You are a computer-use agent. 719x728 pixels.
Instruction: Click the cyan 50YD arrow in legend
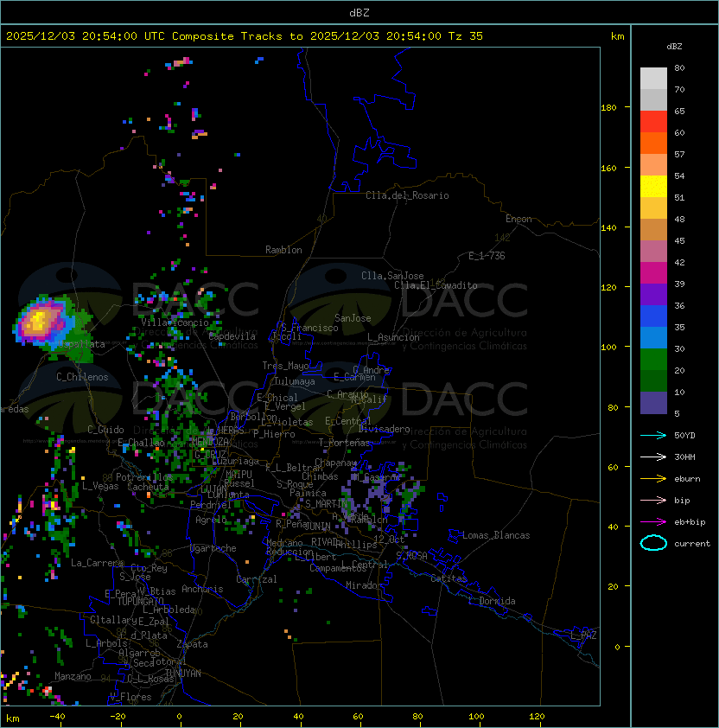tap(653, 435)
